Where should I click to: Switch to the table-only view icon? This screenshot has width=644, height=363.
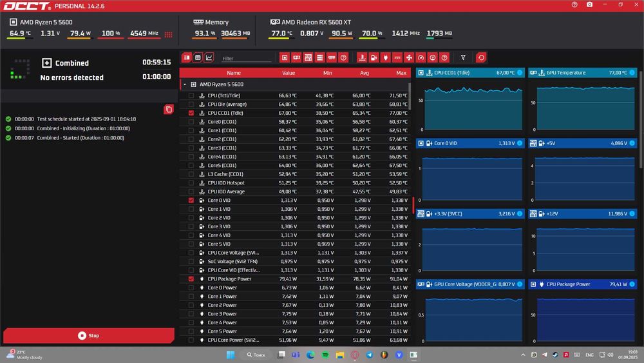198,57
